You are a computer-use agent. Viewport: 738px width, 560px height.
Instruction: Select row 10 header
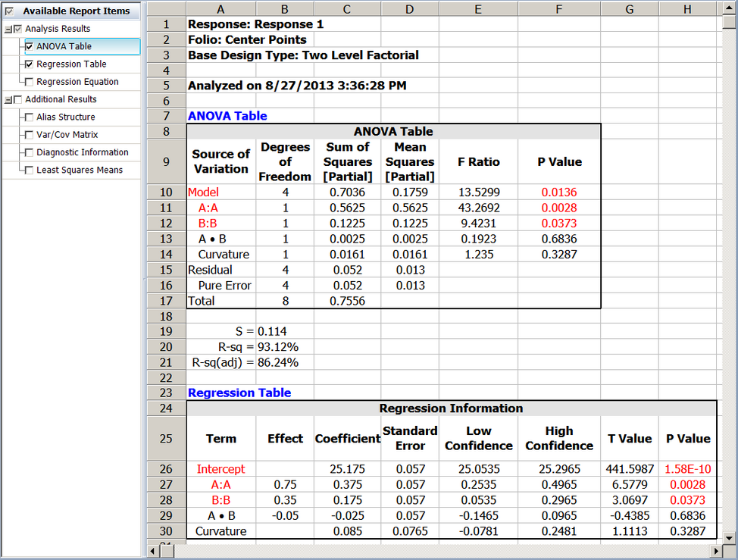click(166, 192)
